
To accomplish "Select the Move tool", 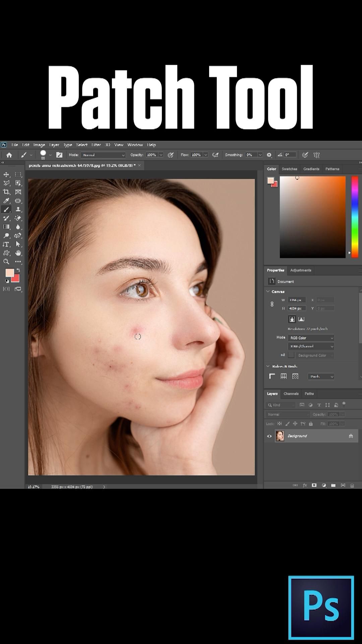I will (x=6, y=174).
